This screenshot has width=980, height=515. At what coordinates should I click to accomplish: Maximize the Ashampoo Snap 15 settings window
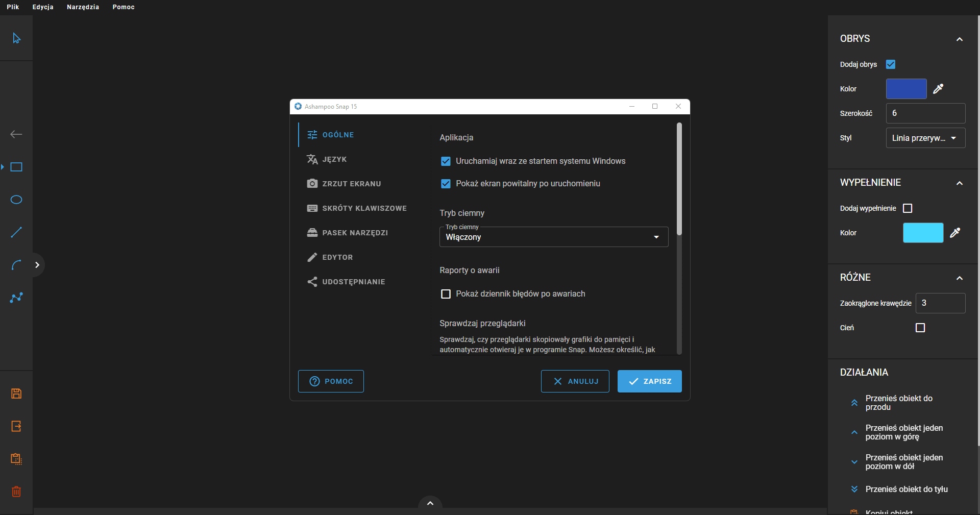(x=655, y=106)
